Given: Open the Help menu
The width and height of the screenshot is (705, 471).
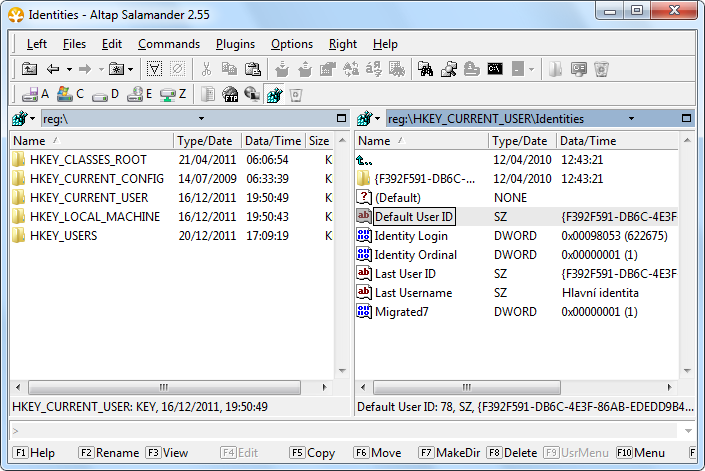Looking at the screenshot, I should [x=385, y=44].
